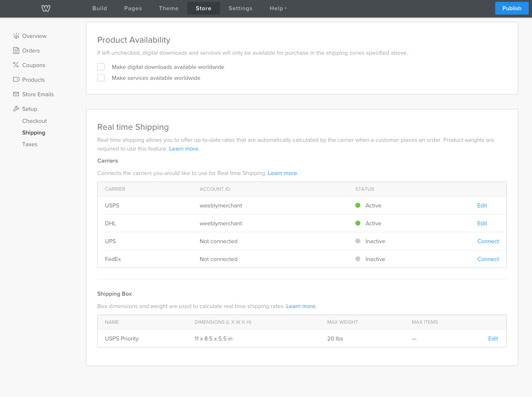Click gray inactive dot for UPS

tap(358, 241)
